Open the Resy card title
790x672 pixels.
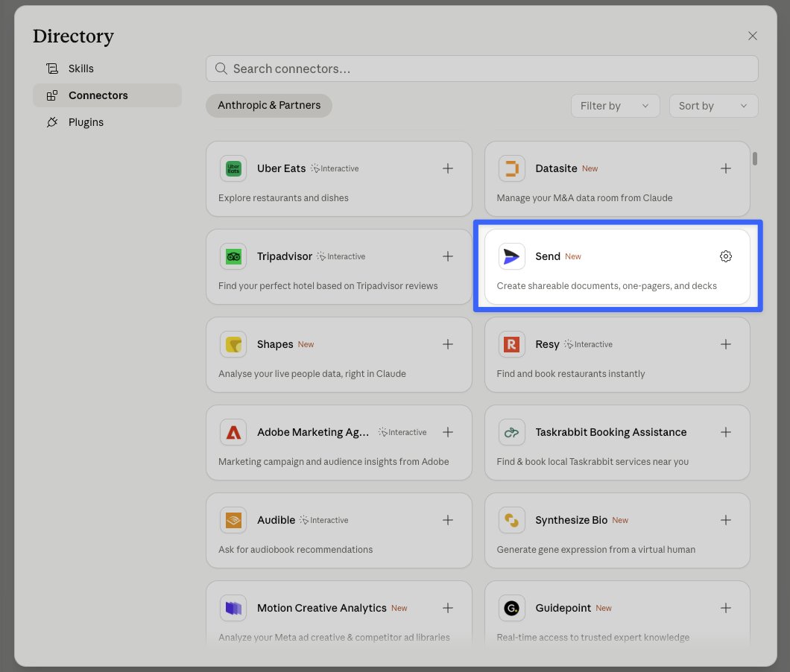tap(547, 344)
